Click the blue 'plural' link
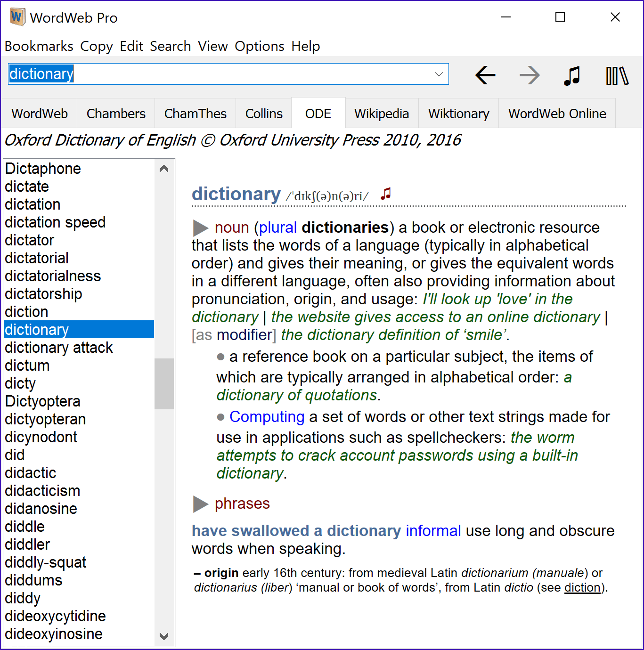 coord(277,227)
